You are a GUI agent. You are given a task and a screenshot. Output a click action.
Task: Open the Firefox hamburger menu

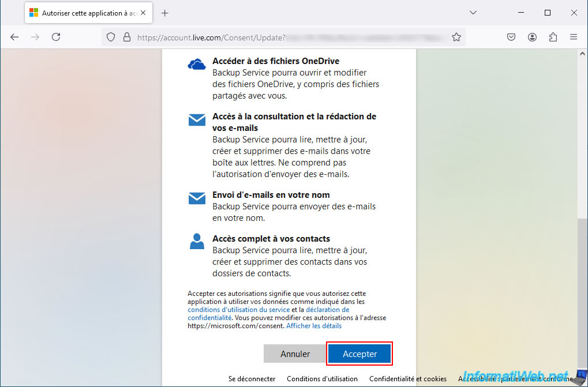(574, 37)
